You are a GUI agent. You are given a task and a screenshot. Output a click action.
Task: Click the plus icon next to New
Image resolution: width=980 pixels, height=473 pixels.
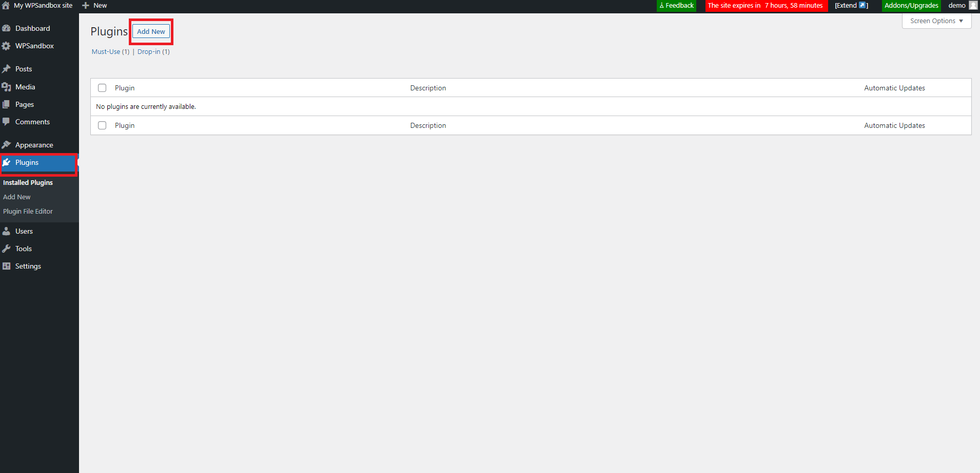coord(86,6)
